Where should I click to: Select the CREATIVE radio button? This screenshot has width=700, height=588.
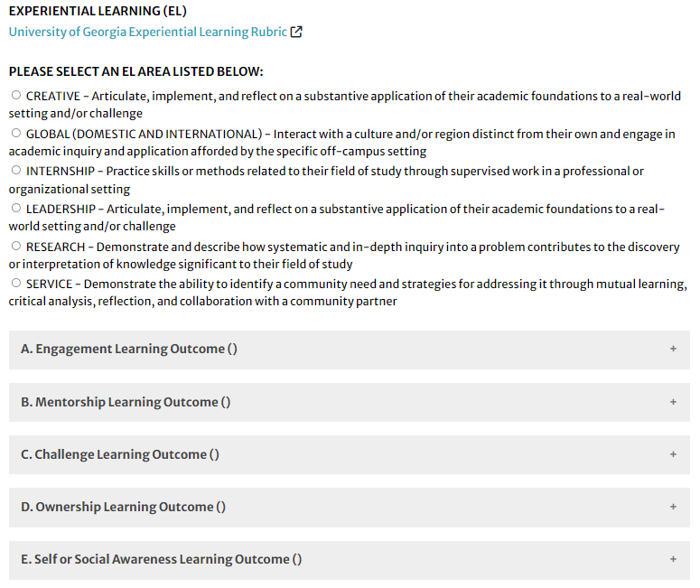click(x=16, y=95)
